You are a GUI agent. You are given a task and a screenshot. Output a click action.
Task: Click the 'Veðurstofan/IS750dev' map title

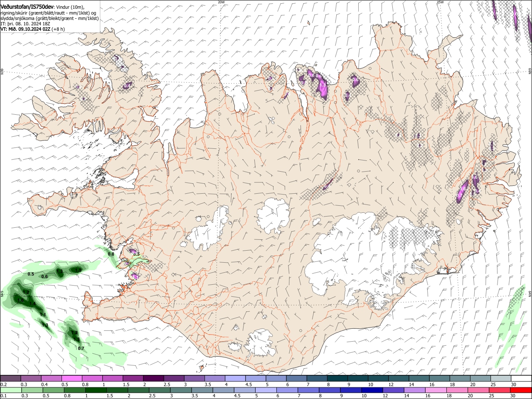coord(27,7)
